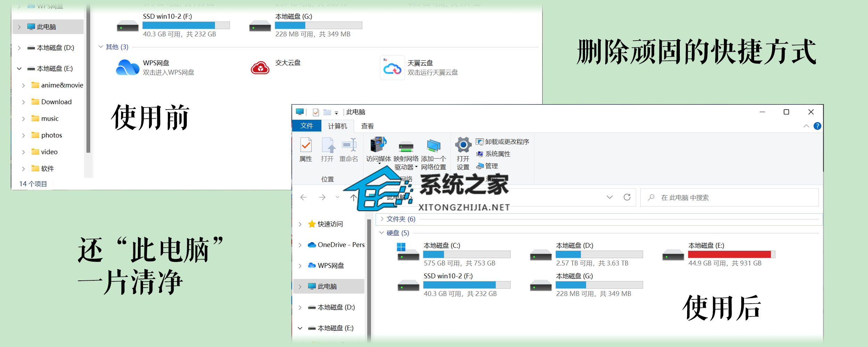Open the 访问媒体 access media icon
Image resolution: width=868 pixels, height=347 pixels.
[378, 145]
